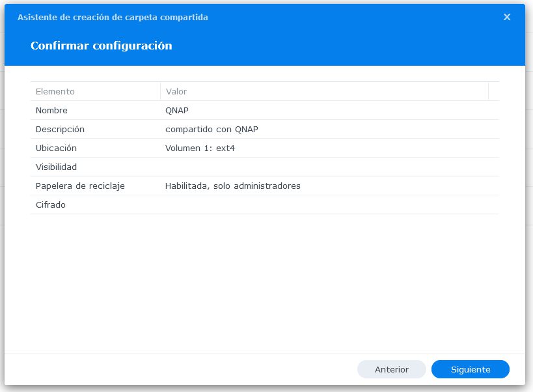Click the 'Volumen 1: ext4' location value

(200, 148)
